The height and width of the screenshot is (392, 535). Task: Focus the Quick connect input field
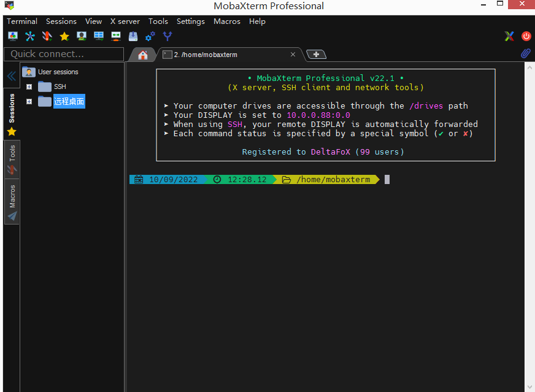[x=64, y=54]
